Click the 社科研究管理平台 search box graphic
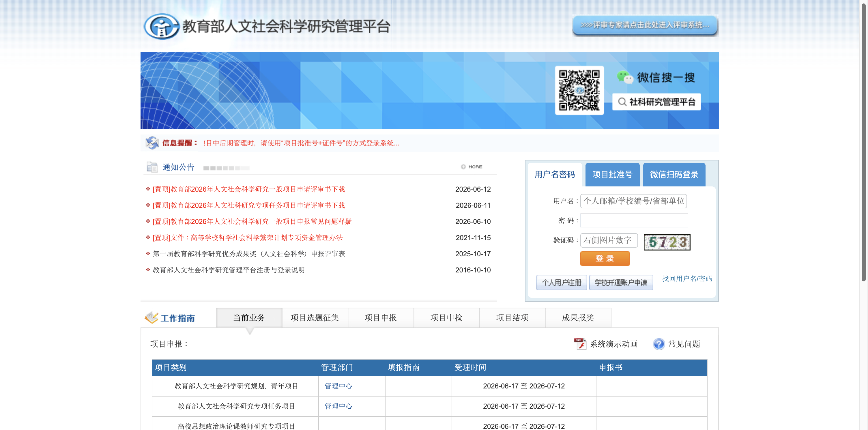 656,102
